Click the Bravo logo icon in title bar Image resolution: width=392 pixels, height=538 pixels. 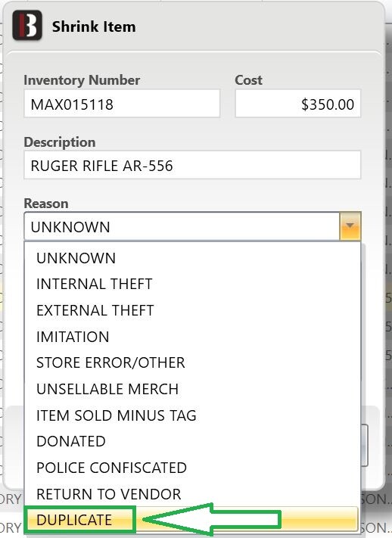(27, 26)
